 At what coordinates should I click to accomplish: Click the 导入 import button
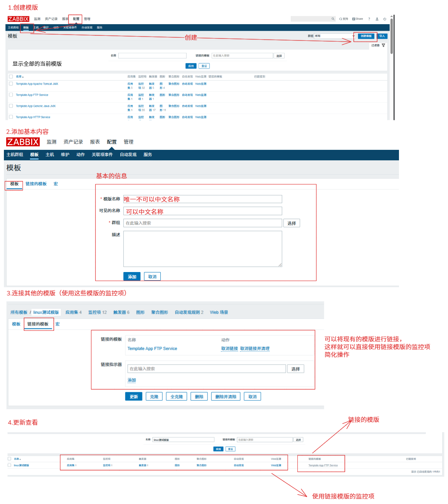coord(382,36)
